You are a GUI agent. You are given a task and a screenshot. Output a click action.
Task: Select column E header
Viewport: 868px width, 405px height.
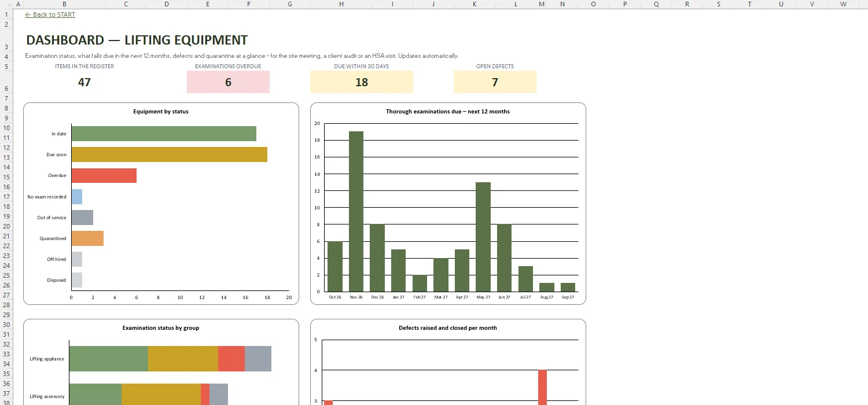pos(208,4)
